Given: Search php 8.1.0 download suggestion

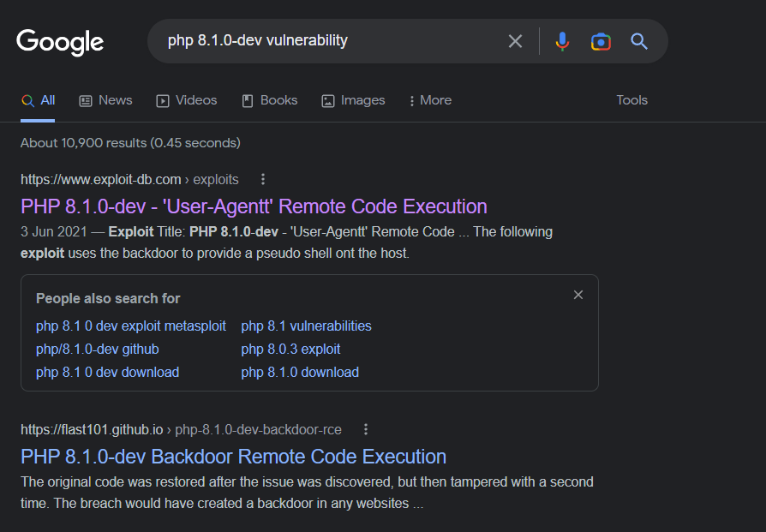Looking at the screenshot, I should coord(300,373).
